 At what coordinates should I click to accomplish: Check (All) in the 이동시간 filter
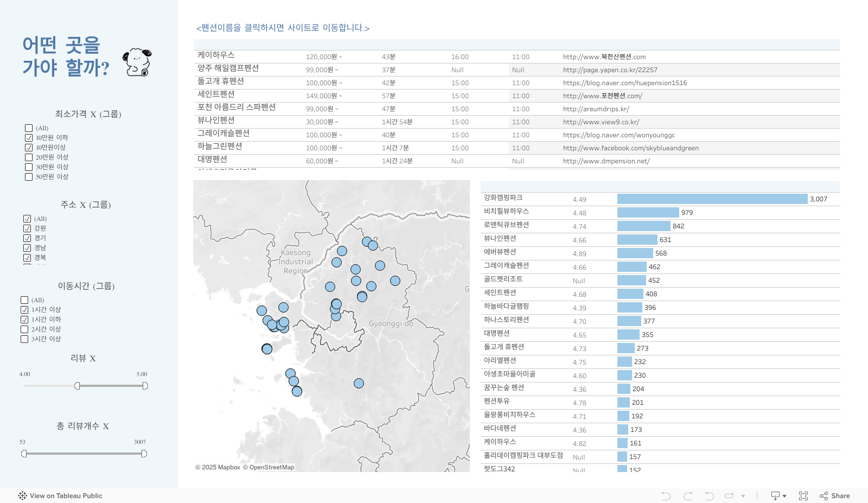tap(24, 300)
